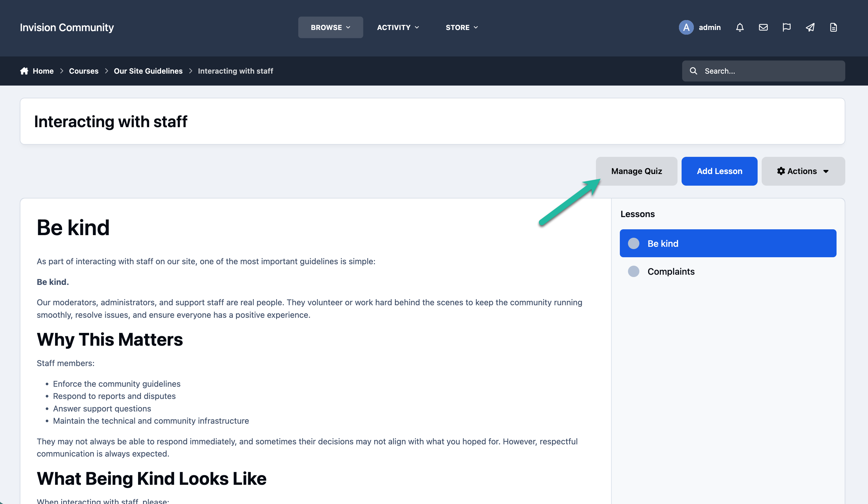Click the admin avatar circle
The height and width of the screenshot is (504, 868).
(686, 27)
